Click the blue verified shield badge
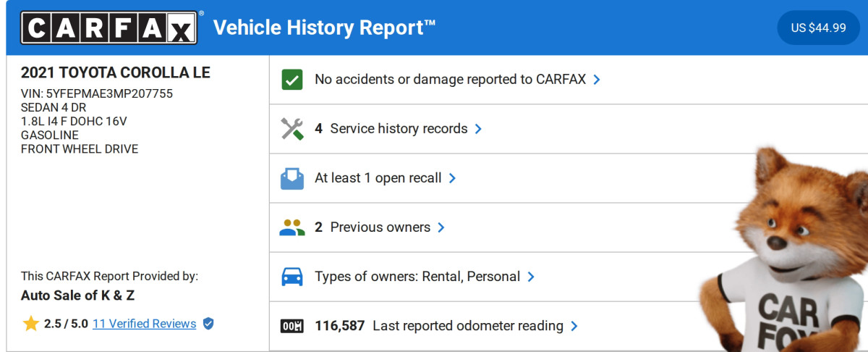Screen dimensions: 868x352 (208, 324)
